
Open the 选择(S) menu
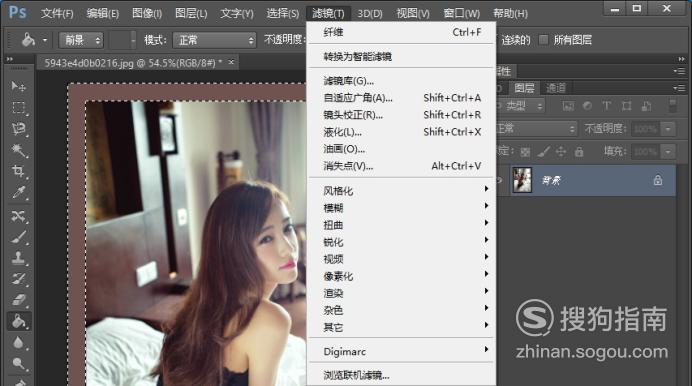(282, 13)
